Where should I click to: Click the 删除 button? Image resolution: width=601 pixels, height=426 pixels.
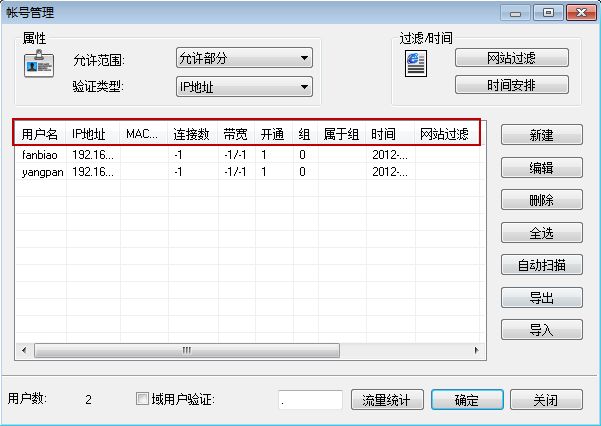coord(542,200)
